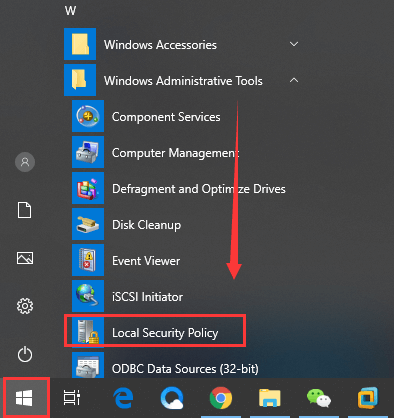
Task: Open Documents from Start sidebar
Action: click(25, 210)
